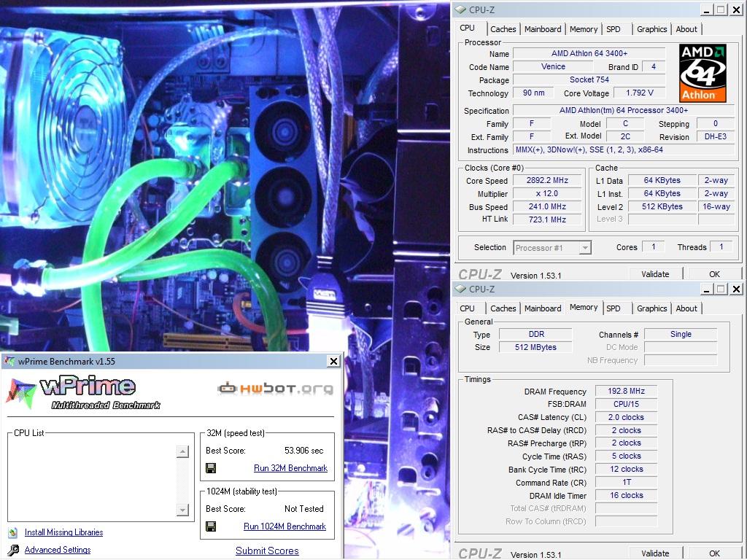This screenshot has width=747, height=560.
Task: Click Validate in bottom CPU-Z window
Action: click(x=655, y=553)
